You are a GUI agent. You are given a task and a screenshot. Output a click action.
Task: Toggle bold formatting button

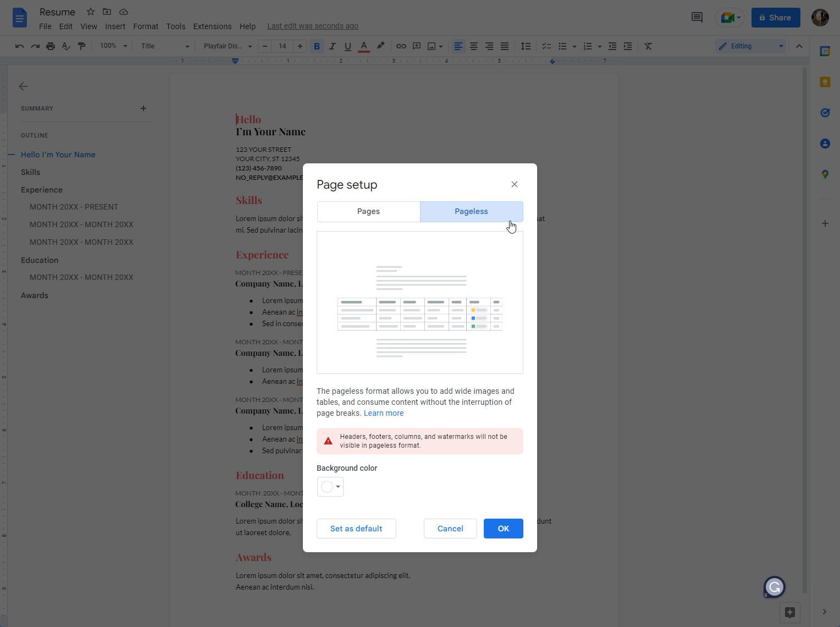[x=317, y=46]
